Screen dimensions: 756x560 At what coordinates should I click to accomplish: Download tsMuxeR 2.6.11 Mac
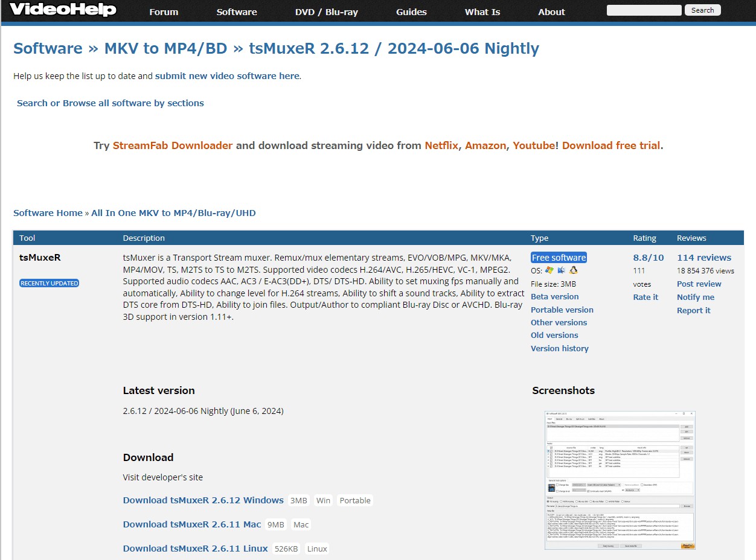[192, 524]
